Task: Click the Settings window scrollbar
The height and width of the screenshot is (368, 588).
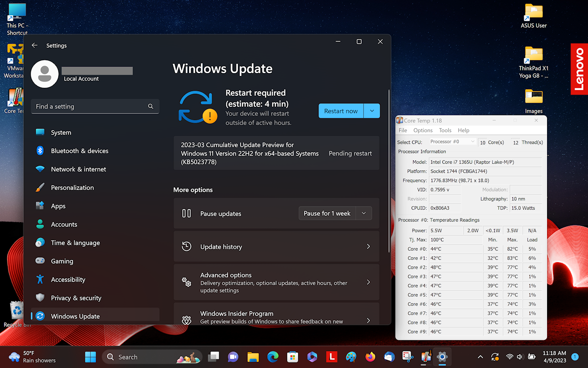Action: pyautogui.click(x=390, y=171)
